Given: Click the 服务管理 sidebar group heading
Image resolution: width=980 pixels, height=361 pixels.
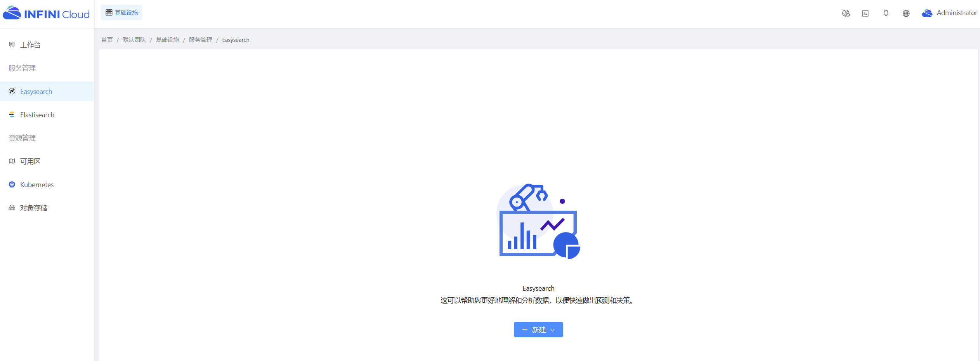Looking at the screenshot, I should pos(22,68).
